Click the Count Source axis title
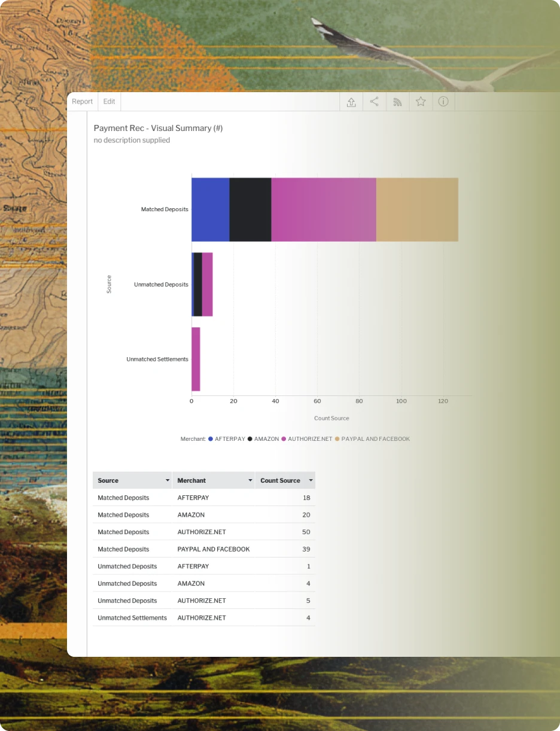Image resolution: width=560 pixels, height=731 pixels. click(331, 418)
